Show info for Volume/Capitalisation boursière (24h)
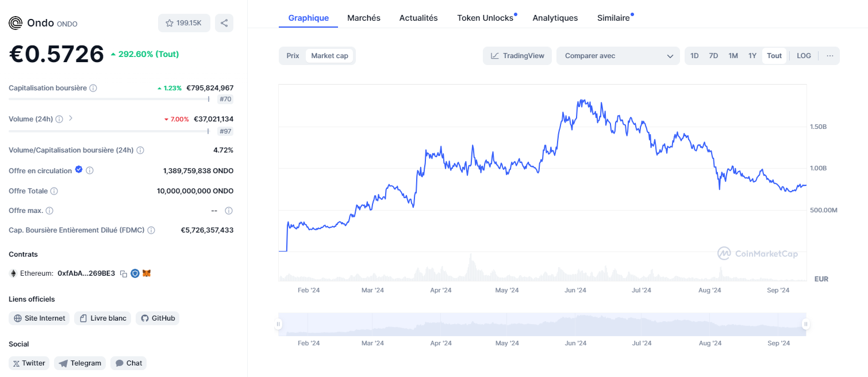The height and width of the screenshot is (377, 868). [x=140, y=150]
